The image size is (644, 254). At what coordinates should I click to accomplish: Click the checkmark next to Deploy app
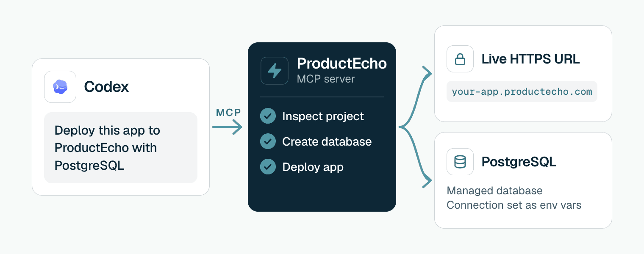pyautogui.click(x=268, y=167)
